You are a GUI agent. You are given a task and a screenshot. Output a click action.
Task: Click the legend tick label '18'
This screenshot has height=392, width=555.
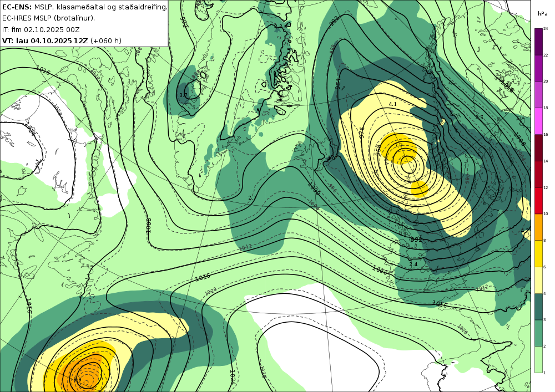tap(546, 108)
